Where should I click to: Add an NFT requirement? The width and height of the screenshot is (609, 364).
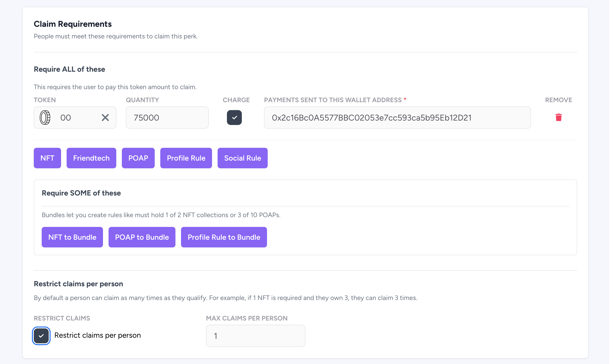tap(47, 158)
